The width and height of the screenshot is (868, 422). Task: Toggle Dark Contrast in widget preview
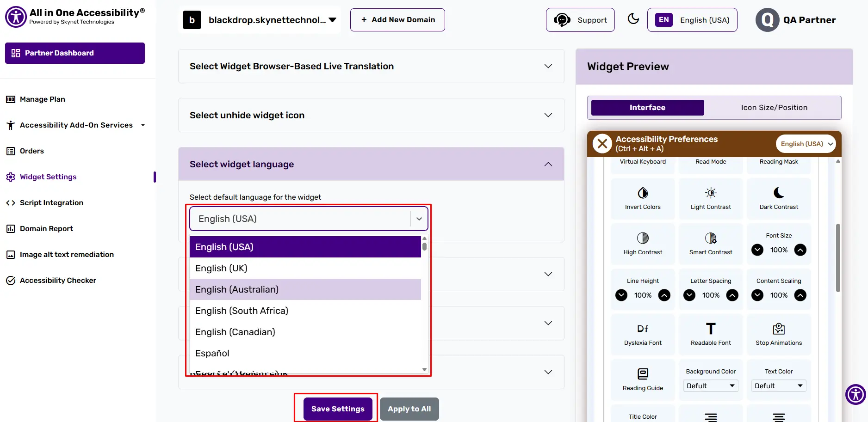pos(779,199)
